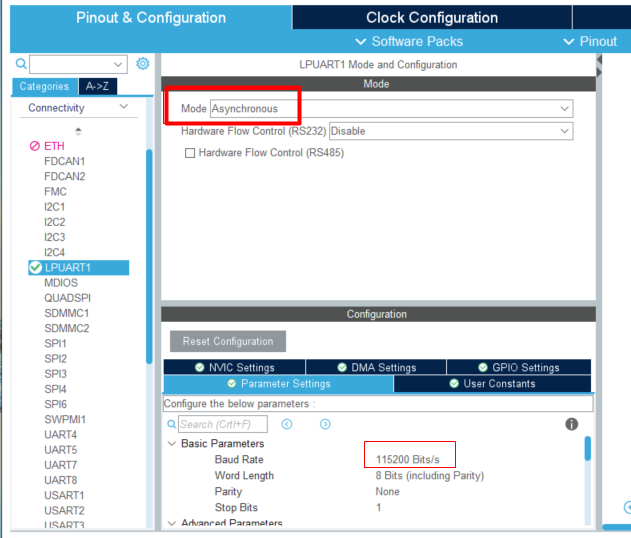The image size is (631, 538).
Task: Select USART2 peripheral
Action: coord(64,511)
